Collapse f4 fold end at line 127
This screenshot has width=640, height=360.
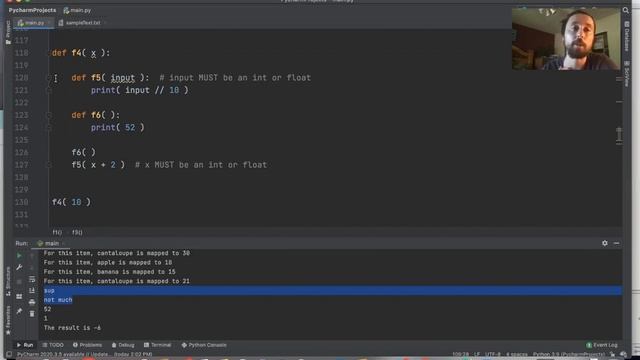pyautogui.click(x=49, y=165)
